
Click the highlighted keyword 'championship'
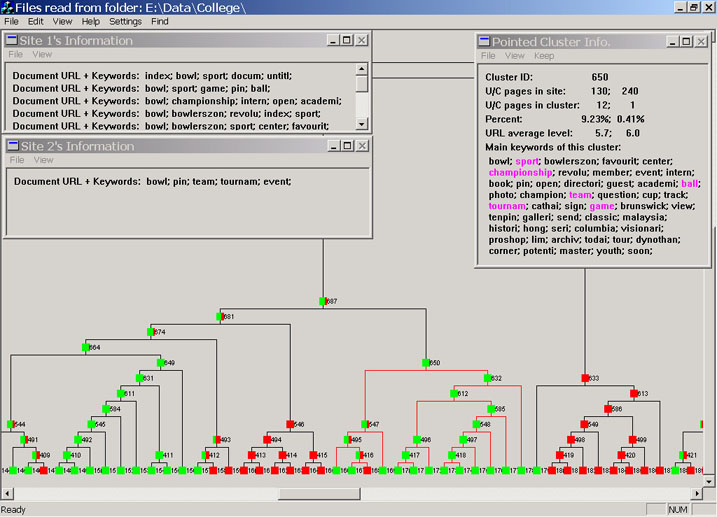pos(520,172)
